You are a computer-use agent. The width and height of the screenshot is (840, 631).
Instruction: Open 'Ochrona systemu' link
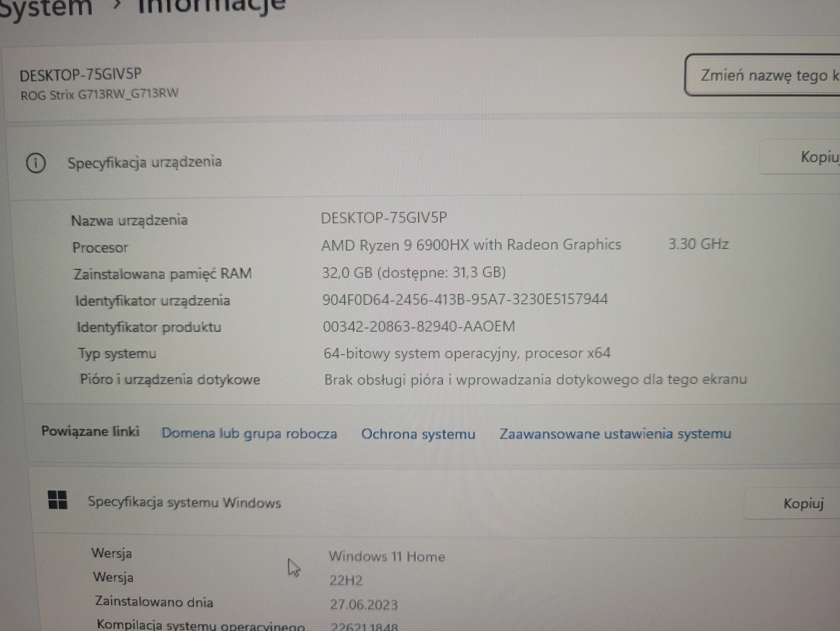pos(418,434)
